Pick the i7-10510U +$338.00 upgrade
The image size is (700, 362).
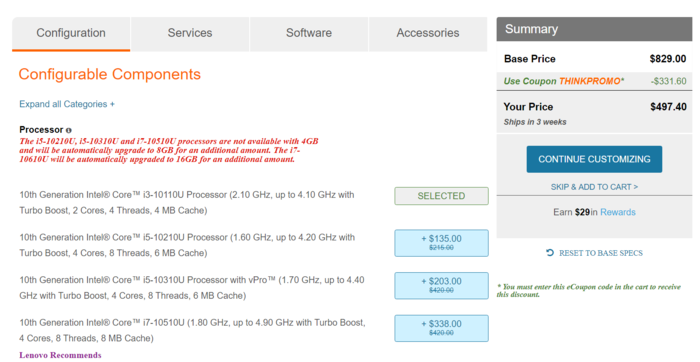(441, 328)
